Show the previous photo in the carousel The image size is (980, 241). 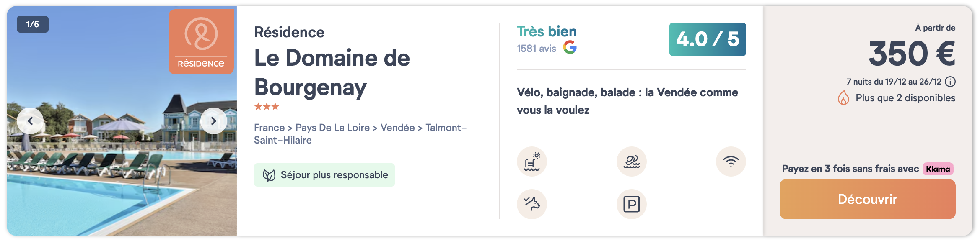30,121
